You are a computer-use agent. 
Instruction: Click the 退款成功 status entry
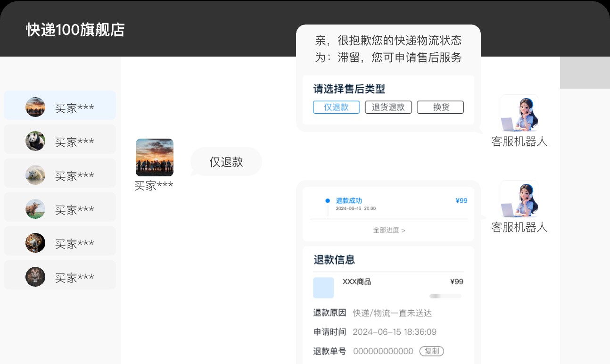tap(349, 201)
